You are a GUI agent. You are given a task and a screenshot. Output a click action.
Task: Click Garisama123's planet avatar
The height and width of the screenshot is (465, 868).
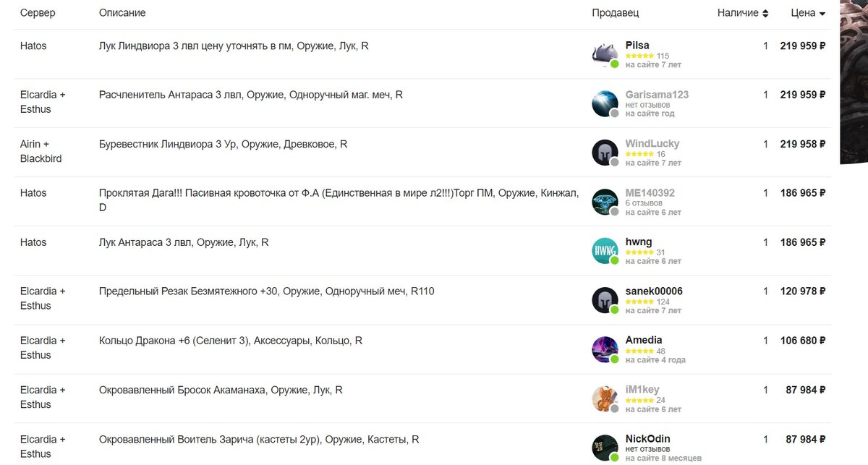pyautogui.click(x=605, y=103)
